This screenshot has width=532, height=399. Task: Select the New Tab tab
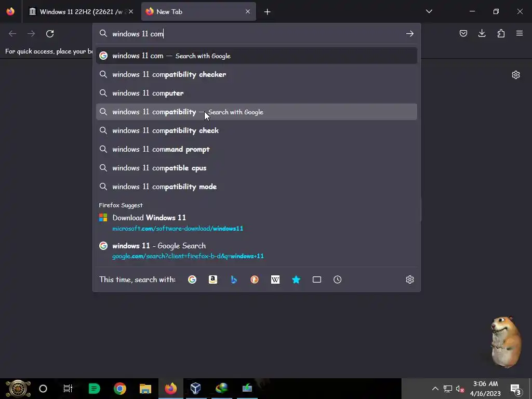point(198,11)
